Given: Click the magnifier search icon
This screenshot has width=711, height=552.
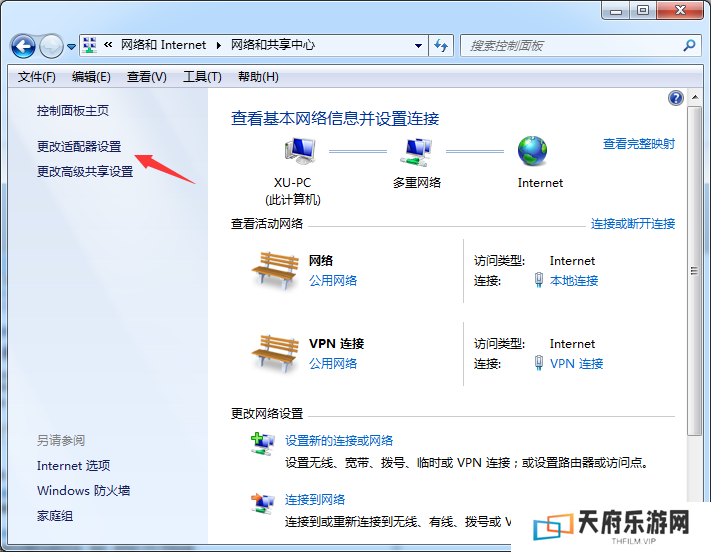Looking at the screenshot, I should (x=689, y=45).
